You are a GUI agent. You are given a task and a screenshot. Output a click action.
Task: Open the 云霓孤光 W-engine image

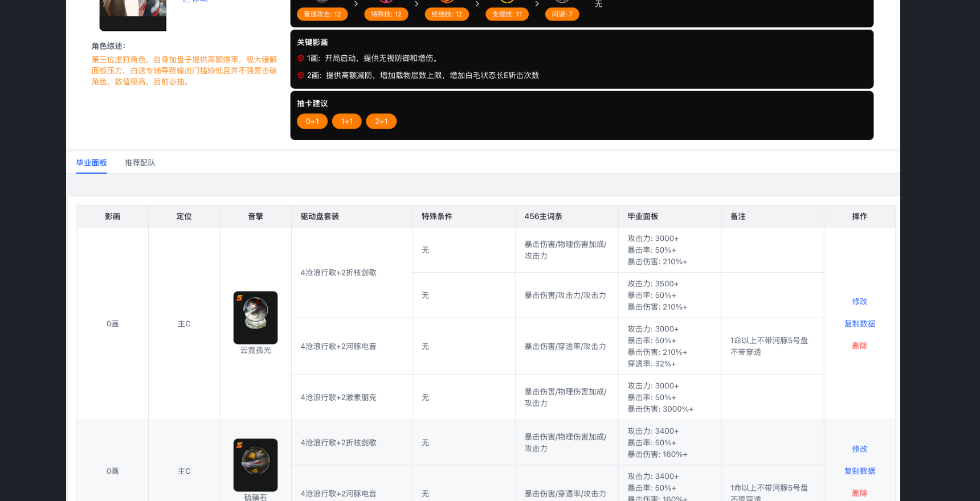click(x=255, y=318)
